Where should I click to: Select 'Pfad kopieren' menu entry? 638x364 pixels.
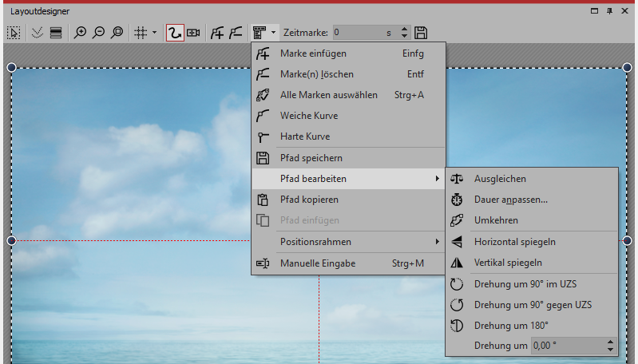point(309,200)
